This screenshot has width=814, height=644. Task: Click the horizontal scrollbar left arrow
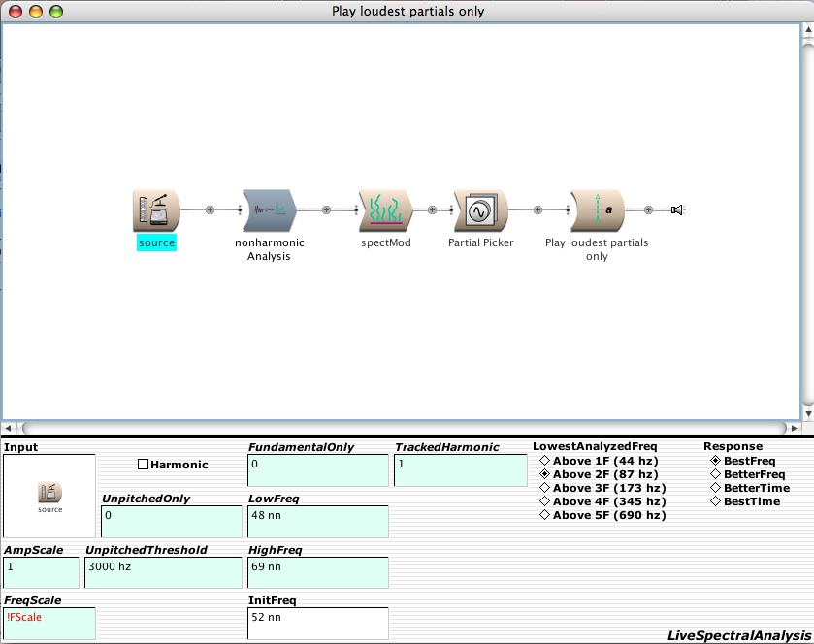[8, 428]
